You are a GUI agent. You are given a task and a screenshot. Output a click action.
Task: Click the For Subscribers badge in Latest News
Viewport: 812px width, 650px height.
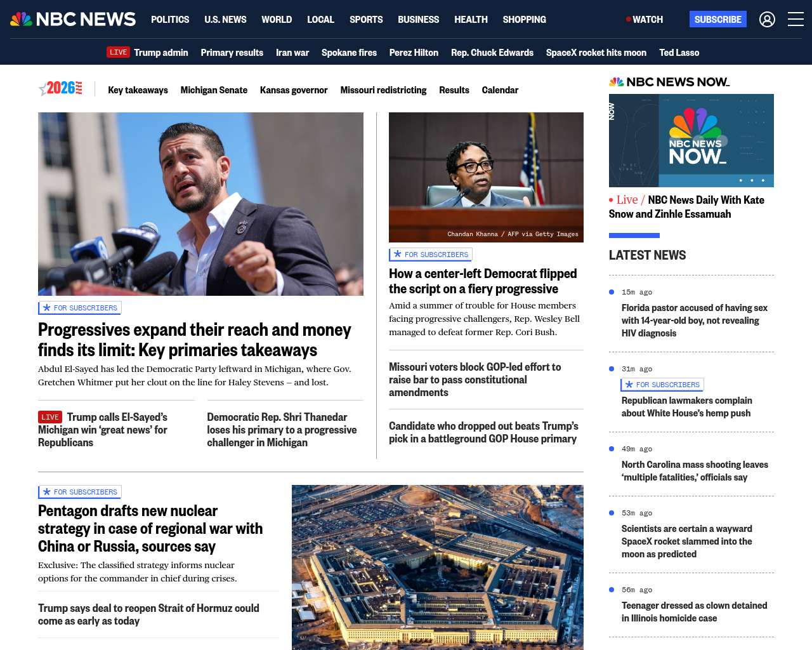tap(662, 385)
